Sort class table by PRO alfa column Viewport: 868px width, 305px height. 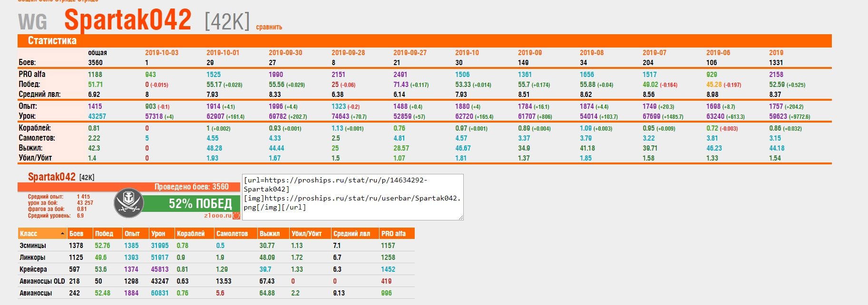(x=397, y=233)
